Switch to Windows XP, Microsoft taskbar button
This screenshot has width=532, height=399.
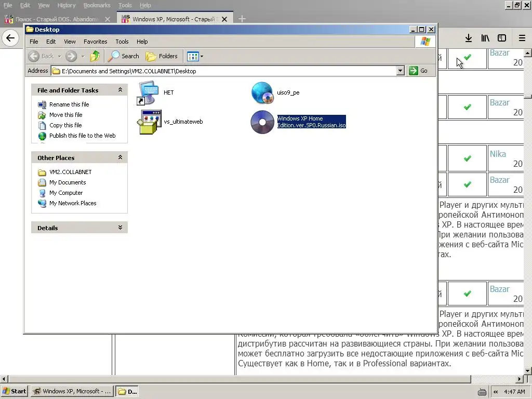click(x=72, y=391)
